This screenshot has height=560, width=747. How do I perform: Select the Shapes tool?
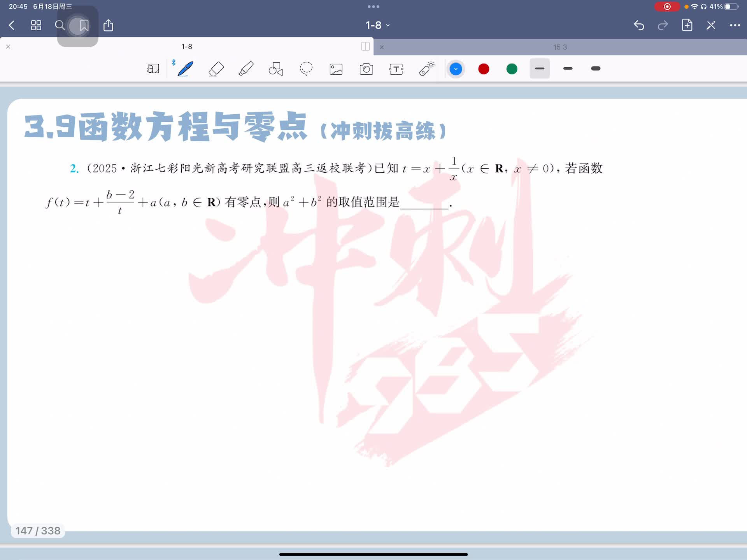[276, 69]
